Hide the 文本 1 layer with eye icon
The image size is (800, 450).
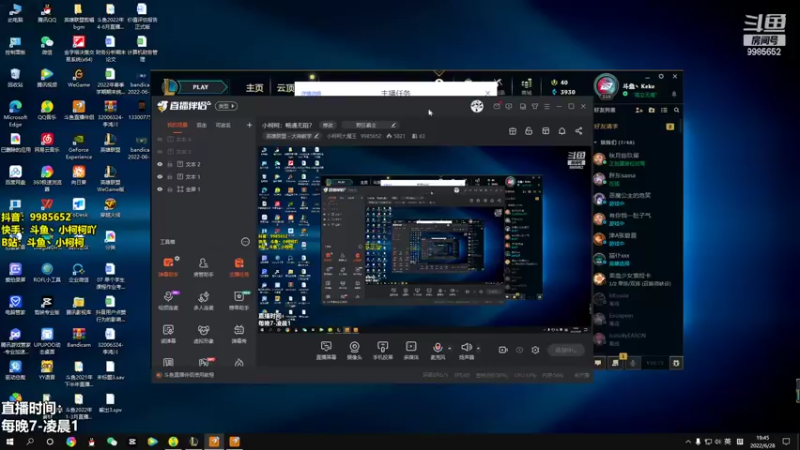click(x=160, y=177)
